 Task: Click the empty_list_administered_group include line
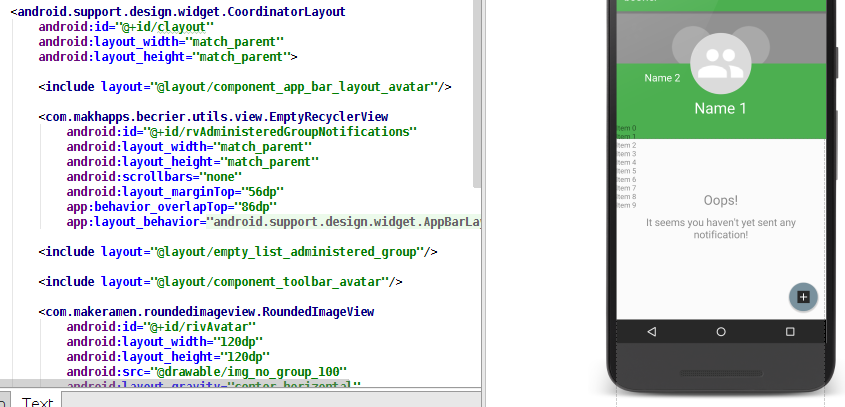pyautogui.click(x=238, y=252)
